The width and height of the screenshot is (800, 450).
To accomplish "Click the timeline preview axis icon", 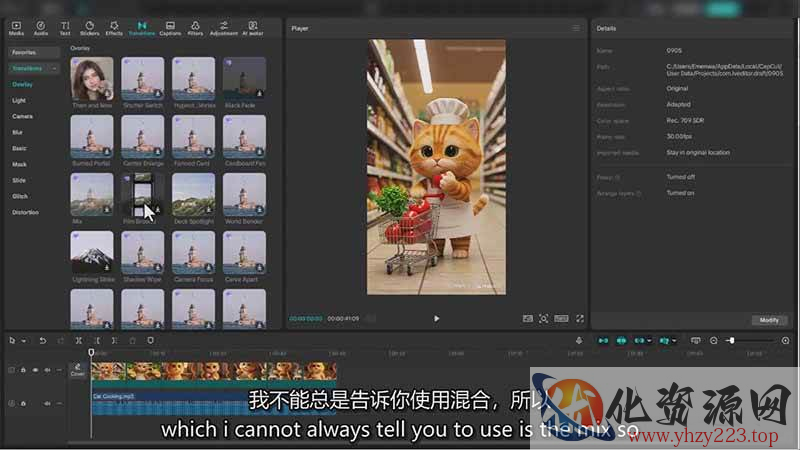I will tap(695, 340).
